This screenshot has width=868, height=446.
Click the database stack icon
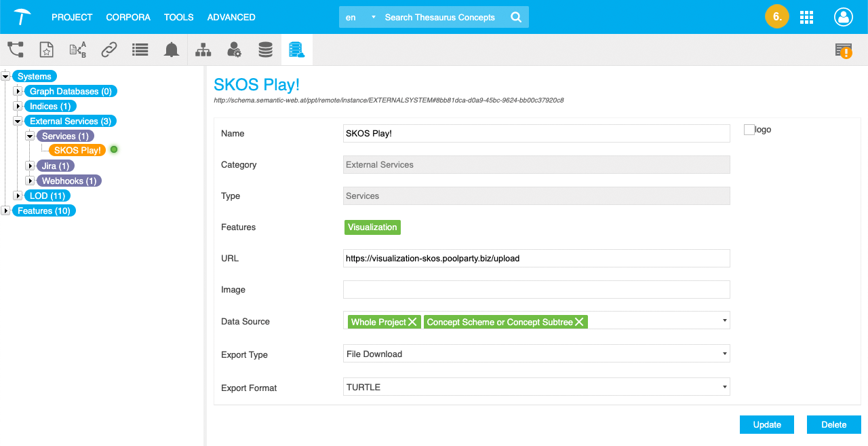[x=265, y=50]
